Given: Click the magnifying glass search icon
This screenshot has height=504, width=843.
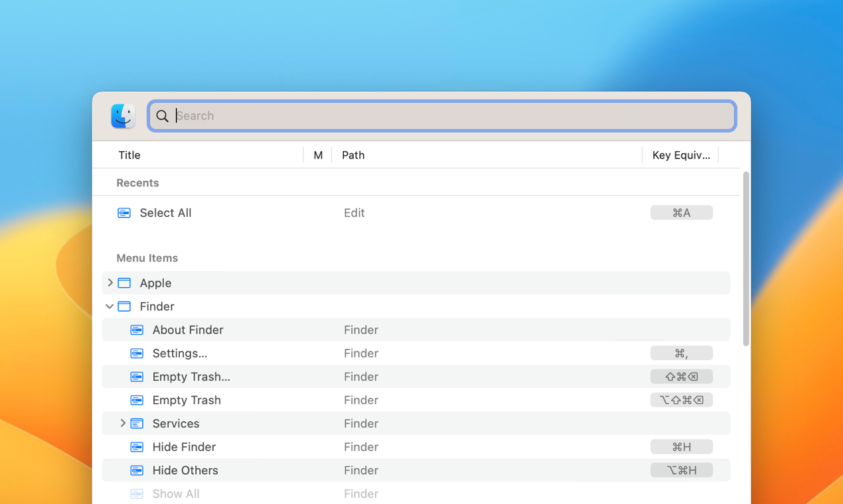Looking at the screenshot, I should pos(162,116).
